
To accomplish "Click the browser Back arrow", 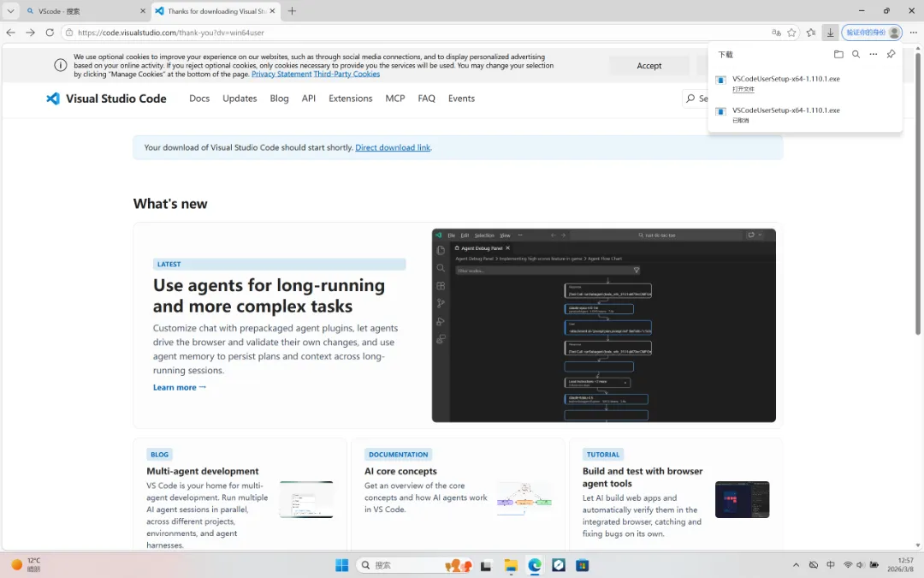I will pos(10,33).
